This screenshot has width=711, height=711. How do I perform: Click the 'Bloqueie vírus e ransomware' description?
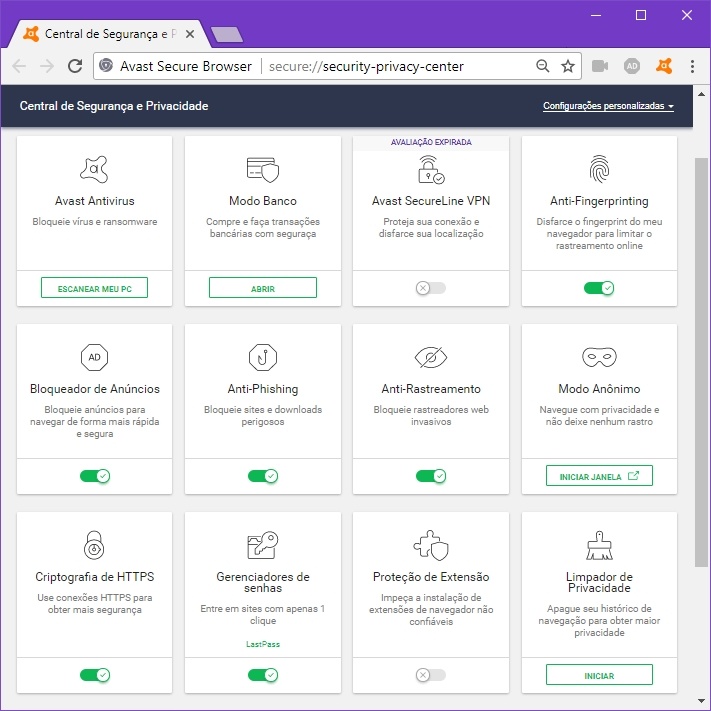(x=94, y=222)
